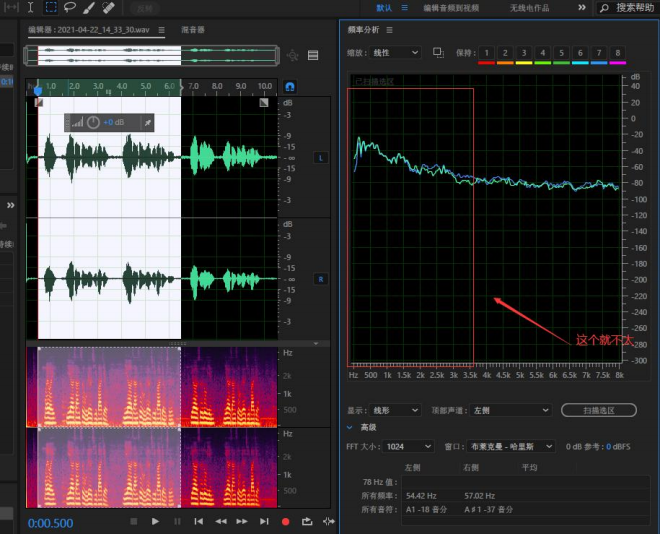The image size is (660, 534).
Task: Click the 频率分析 panel tab
Action: tap(363, 30)
